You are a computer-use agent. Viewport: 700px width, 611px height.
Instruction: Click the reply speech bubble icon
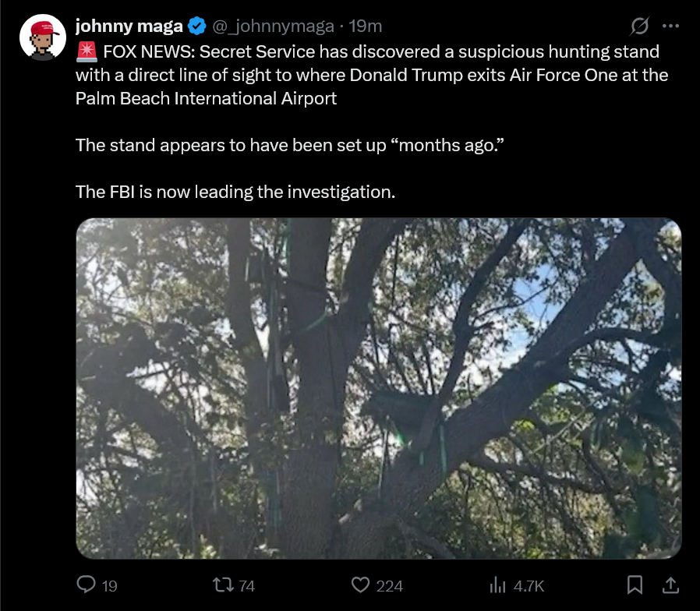(86, 585)
